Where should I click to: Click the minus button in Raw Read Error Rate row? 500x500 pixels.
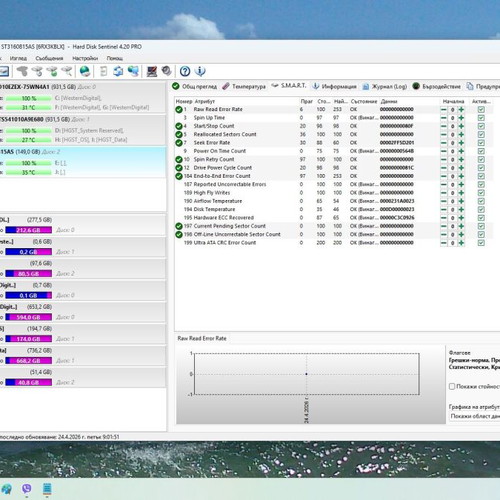pyautogui.click(x=444, y=109)
